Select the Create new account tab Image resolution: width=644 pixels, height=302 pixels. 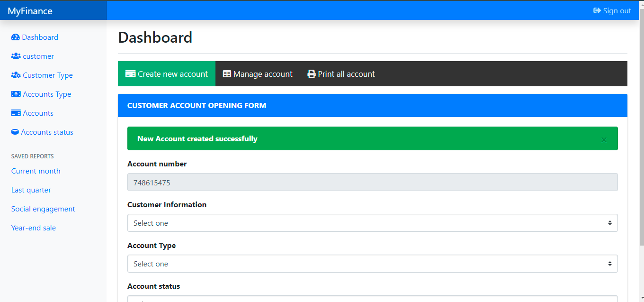click(167, 73)
